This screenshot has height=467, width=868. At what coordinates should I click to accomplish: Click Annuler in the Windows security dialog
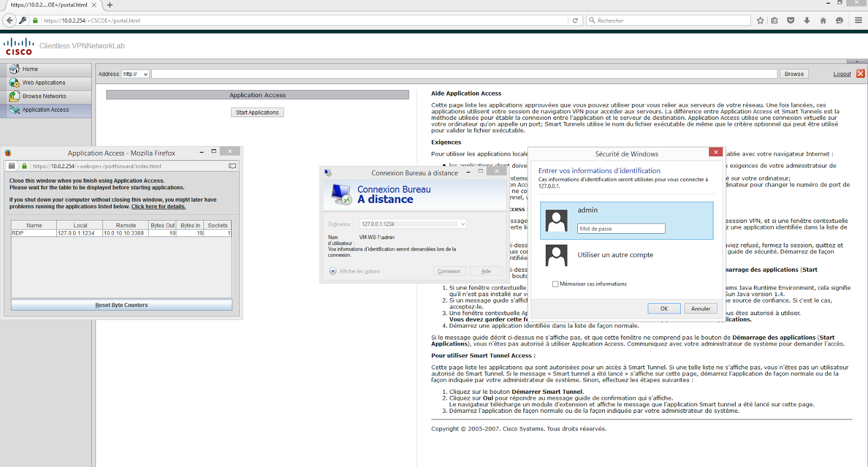(701, 309)
